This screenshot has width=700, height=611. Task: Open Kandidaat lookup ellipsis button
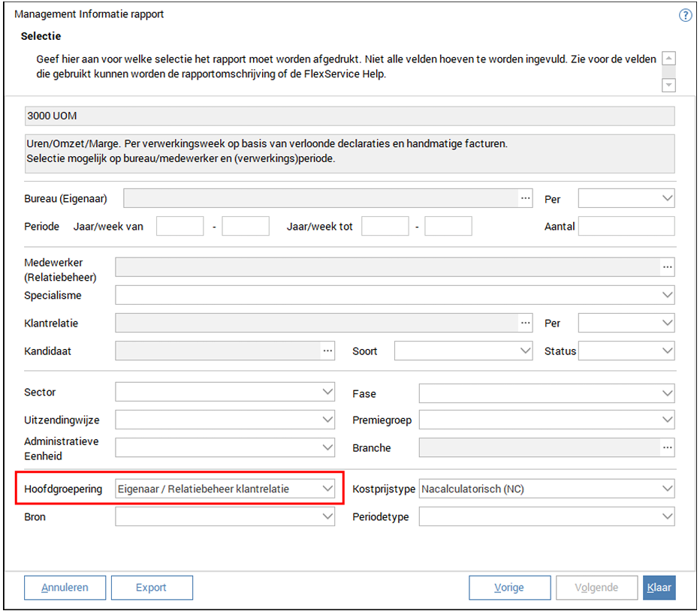[x=327, y=351]
